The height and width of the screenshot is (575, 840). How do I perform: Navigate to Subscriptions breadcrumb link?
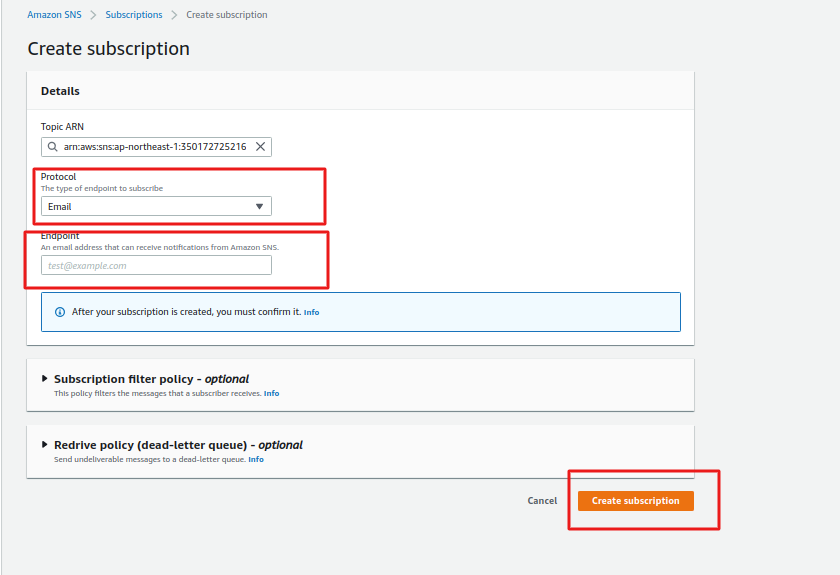coord(133,15)
